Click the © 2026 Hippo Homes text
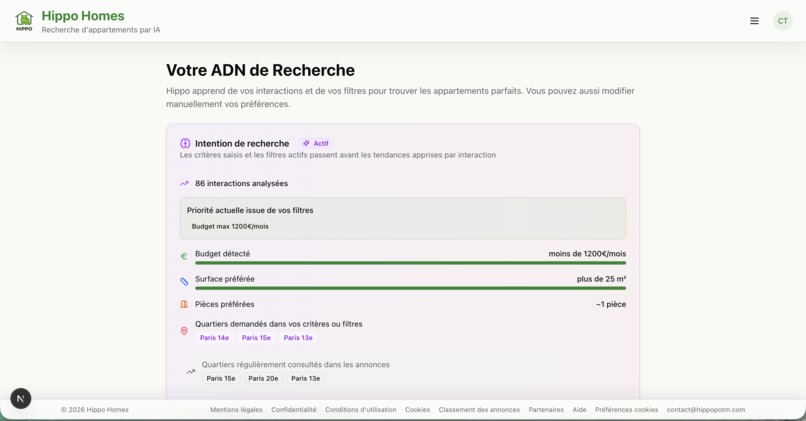Image resolution: width=806 pixels, height=421 pixels. 95,410
